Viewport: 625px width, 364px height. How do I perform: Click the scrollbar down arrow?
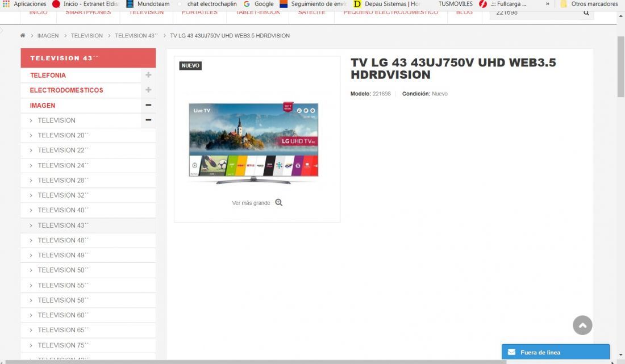tap(620, 354)
